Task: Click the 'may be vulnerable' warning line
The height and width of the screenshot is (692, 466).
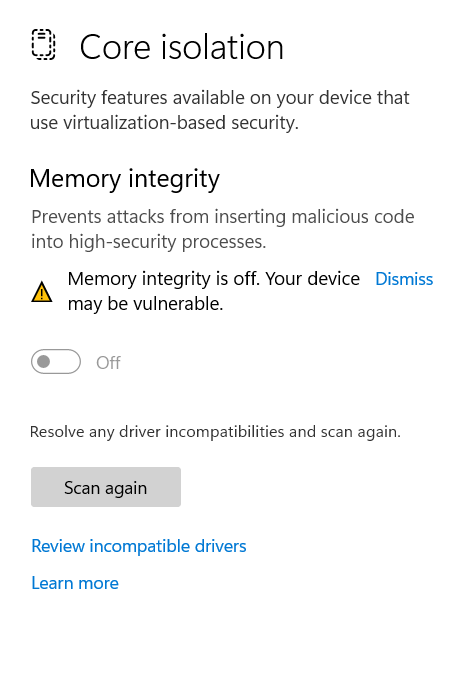Action: [145, 304]
